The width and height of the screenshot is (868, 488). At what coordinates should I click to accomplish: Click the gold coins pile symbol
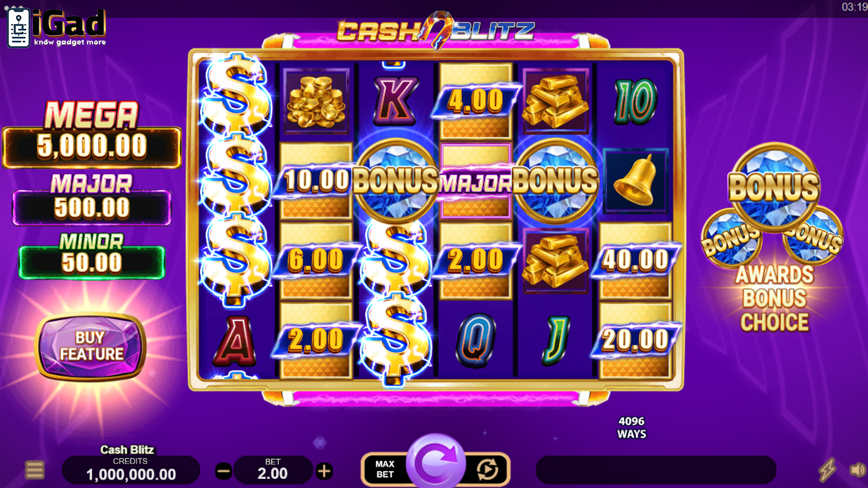pos(316,101)
